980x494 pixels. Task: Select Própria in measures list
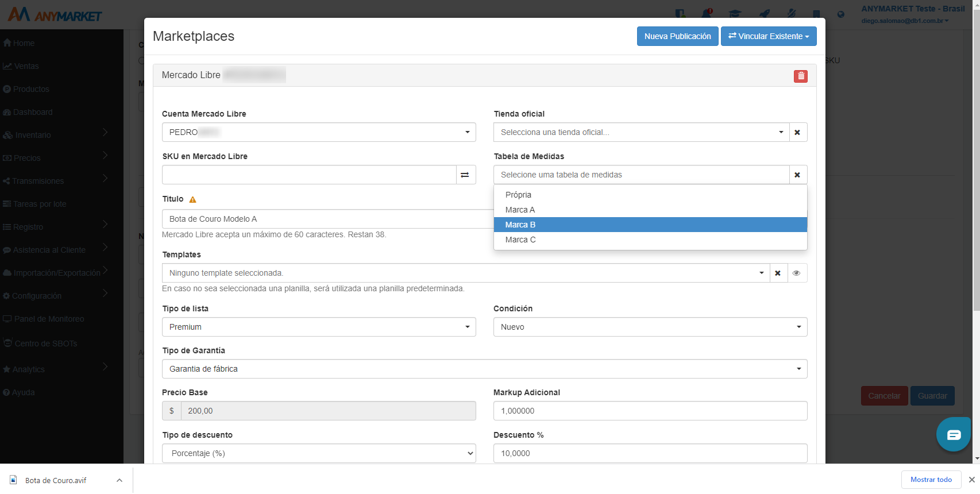(x=650, y=195)
